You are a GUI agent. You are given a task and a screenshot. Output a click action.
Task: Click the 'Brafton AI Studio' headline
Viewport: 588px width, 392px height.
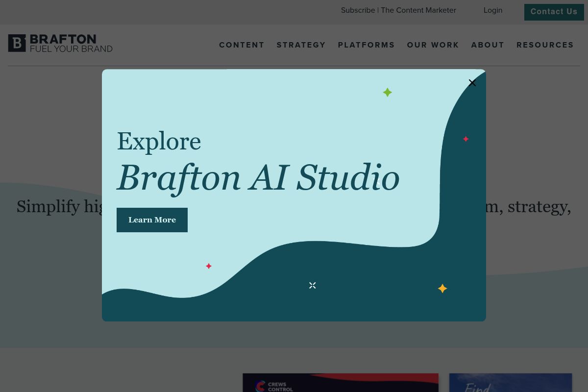[x=258, y=177]
